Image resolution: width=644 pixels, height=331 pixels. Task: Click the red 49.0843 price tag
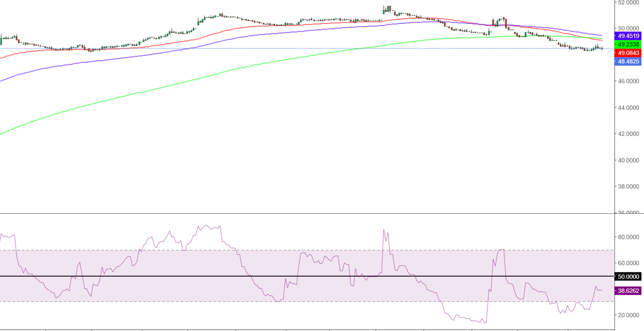[629, 53]
